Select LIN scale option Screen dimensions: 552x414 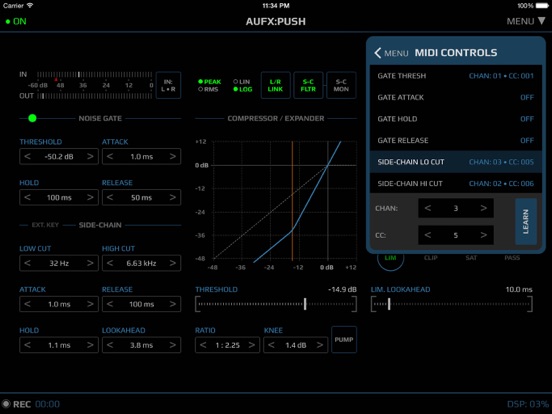(242, 81)
